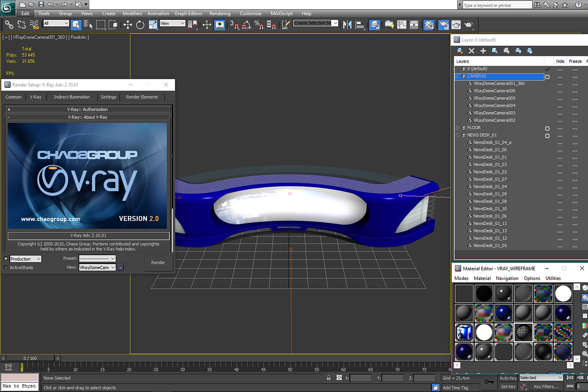Lock the render view padlock button
Image resolution: width=588 pixels, height=392 pixels.
(x=121, y=267)
